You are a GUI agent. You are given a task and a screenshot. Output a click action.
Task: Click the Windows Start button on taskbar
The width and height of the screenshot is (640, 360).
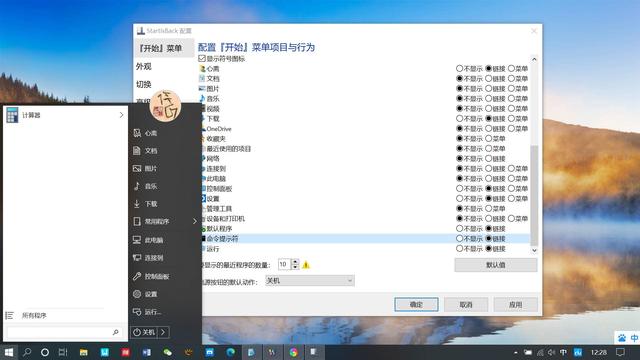[x=9, y=352]
